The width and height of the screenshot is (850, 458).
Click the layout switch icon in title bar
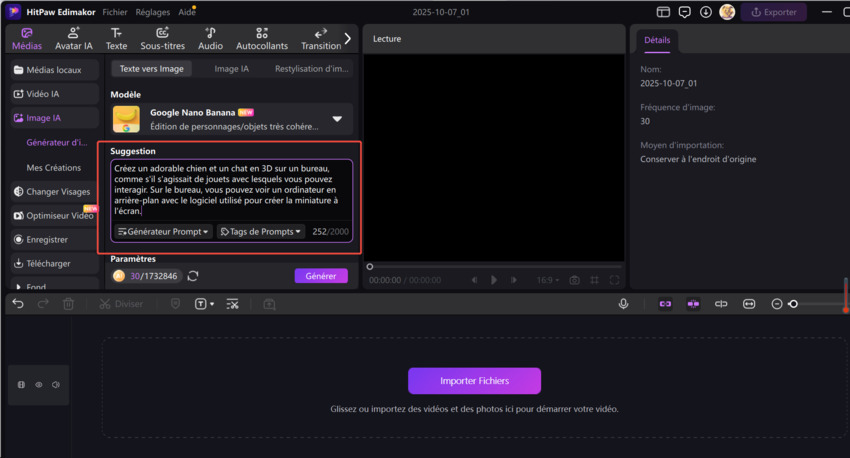[663, 12]
